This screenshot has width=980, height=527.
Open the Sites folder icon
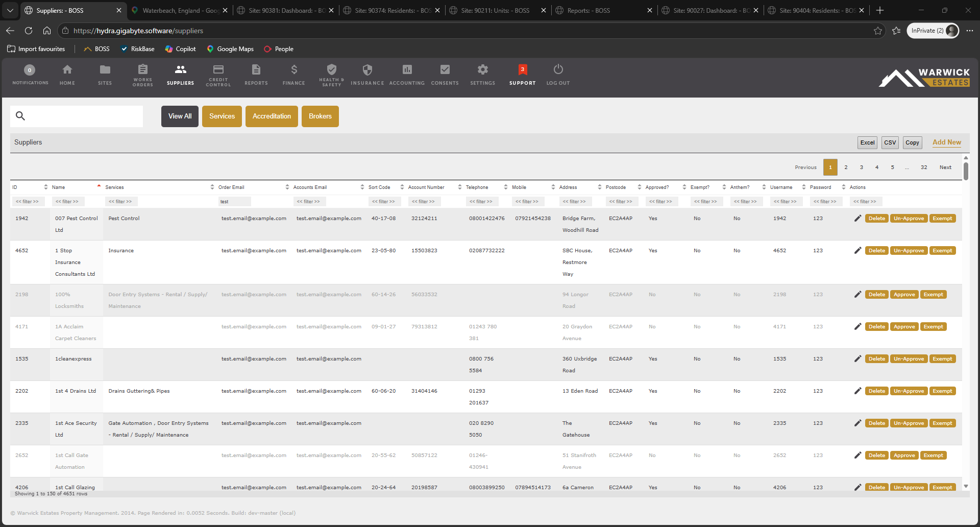[105, 69]
